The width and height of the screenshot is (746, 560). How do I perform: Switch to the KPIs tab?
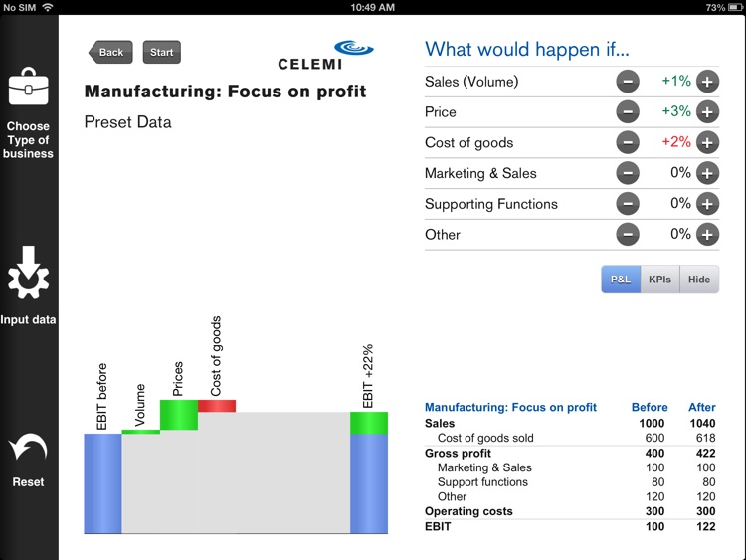point(659,280)
